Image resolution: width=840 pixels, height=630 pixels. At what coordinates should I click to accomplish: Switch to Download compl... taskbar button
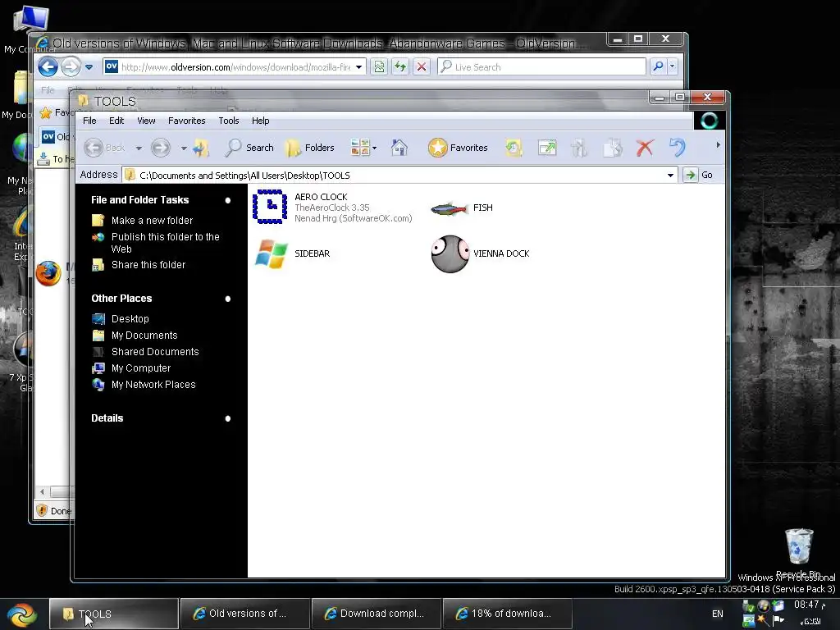pyautogui.click(x=377, y=614)
